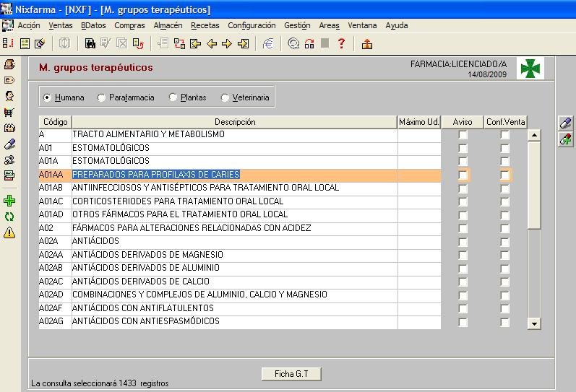
Task: Click the Conf.Venta column header
Action: pos(505,122)
